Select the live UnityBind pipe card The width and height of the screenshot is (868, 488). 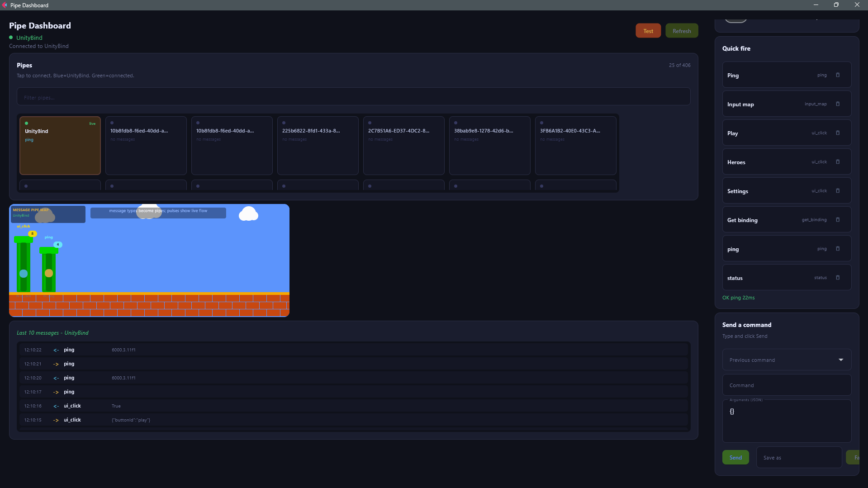click(x=60, y=146)
